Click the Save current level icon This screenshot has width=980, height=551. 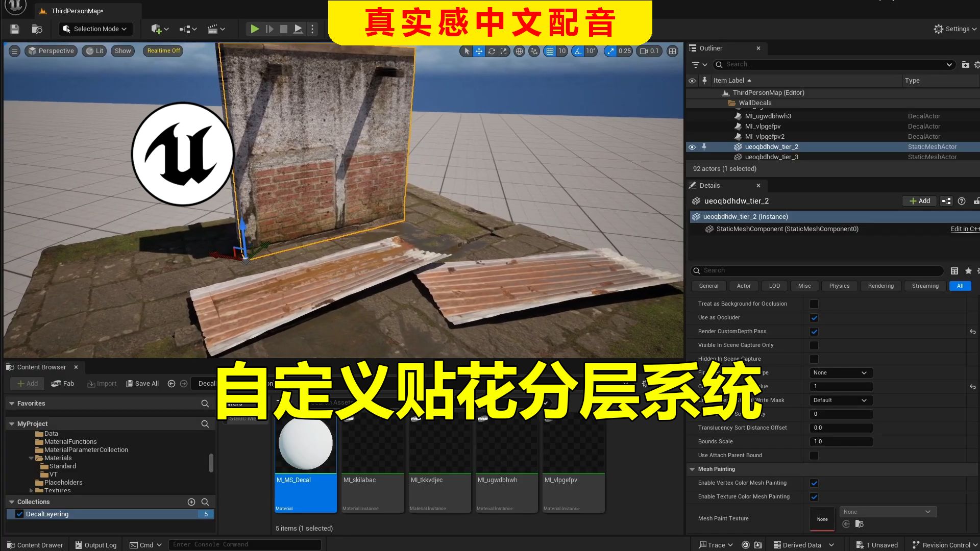coord(15,29)
